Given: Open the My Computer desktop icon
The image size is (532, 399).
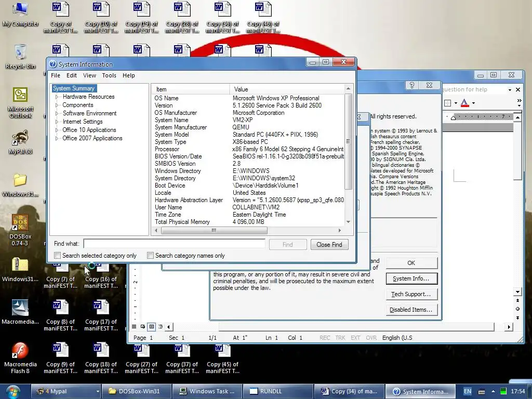Looking at the screenshot, I should [20, 14].
